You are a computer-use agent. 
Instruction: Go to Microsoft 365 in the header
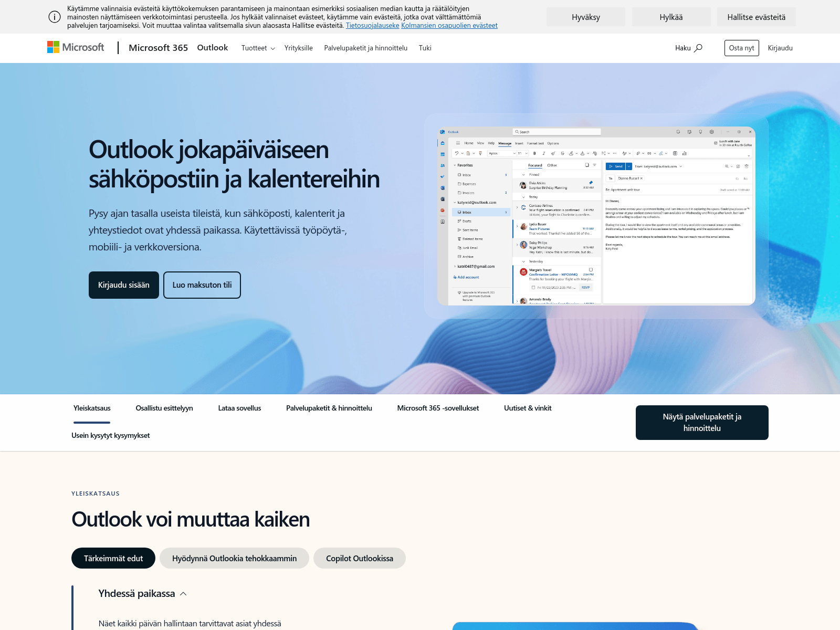coord(158,48)
